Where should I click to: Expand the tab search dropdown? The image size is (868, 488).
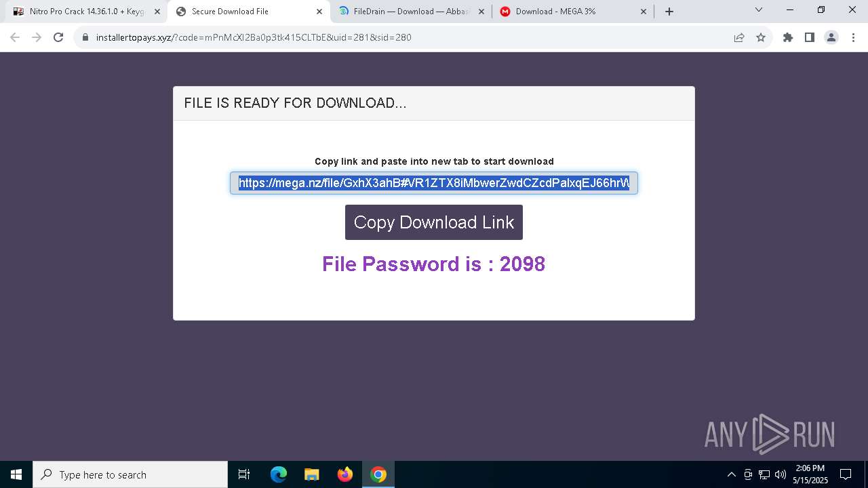[x=759, y=10]
